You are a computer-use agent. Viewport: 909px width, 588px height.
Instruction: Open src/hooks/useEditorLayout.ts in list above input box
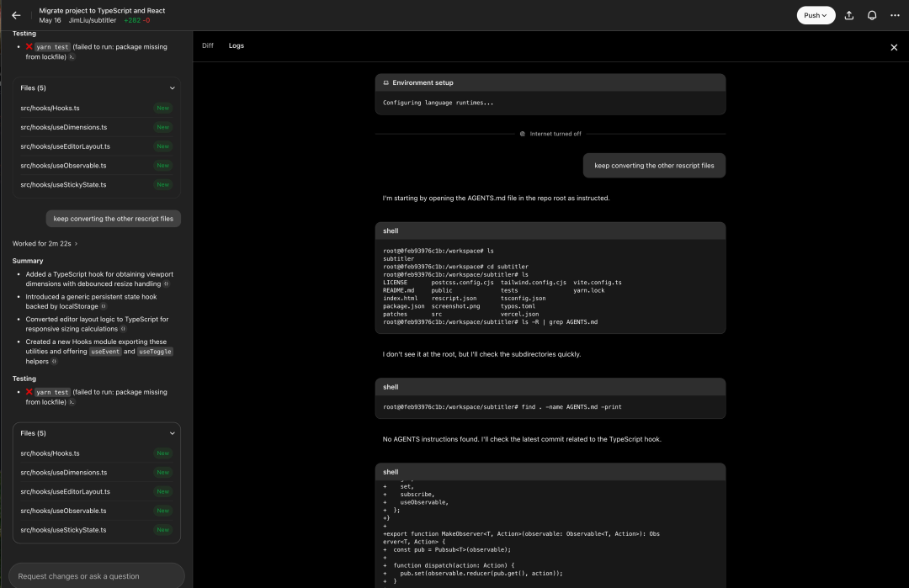[96, 492]
